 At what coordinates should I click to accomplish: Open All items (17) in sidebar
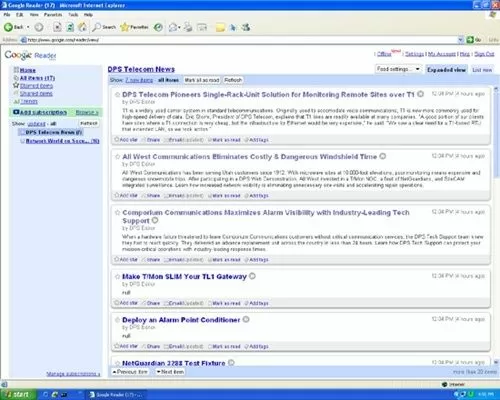[37, 78]
